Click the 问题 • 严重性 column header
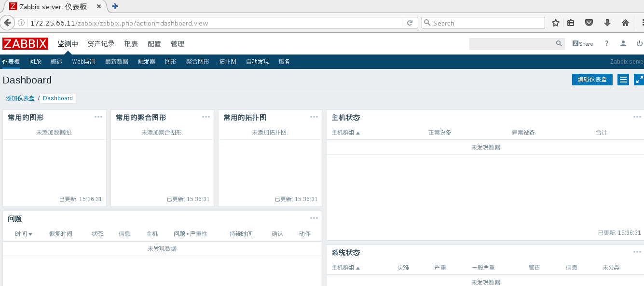Viewport: 644px width, 286px height. 191,234
